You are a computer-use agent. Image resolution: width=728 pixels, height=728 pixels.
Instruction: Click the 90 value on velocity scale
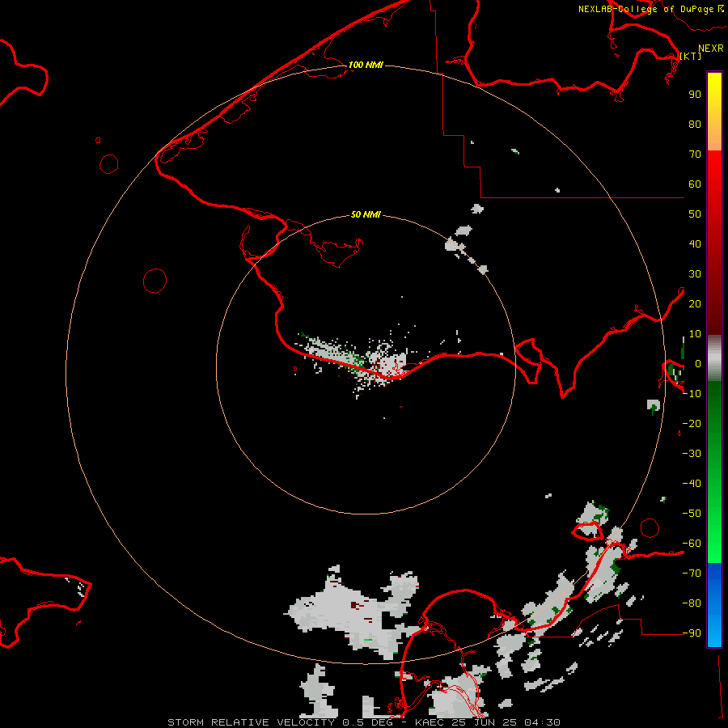[x=695, y=95]
